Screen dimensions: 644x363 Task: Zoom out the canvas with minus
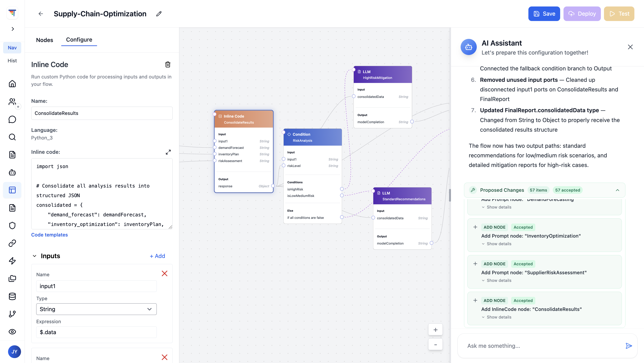click(x=436, y=344)
